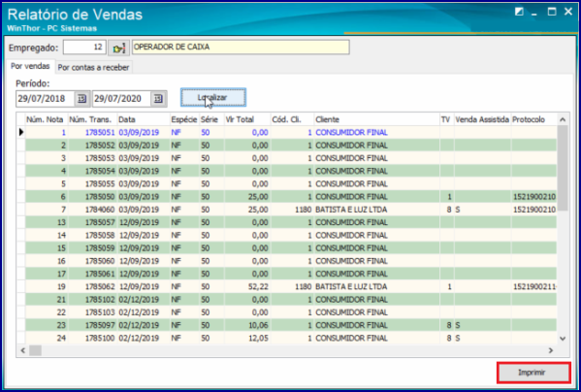This screenshot has height=392, width=581.
Task: Select transaction number 1785097
Action: [100, 325]
